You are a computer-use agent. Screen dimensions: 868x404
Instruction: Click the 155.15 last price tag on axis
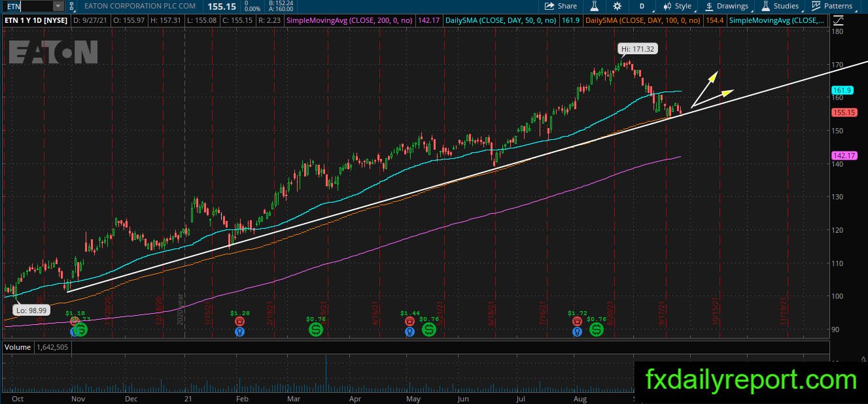[x=844, y=112]
